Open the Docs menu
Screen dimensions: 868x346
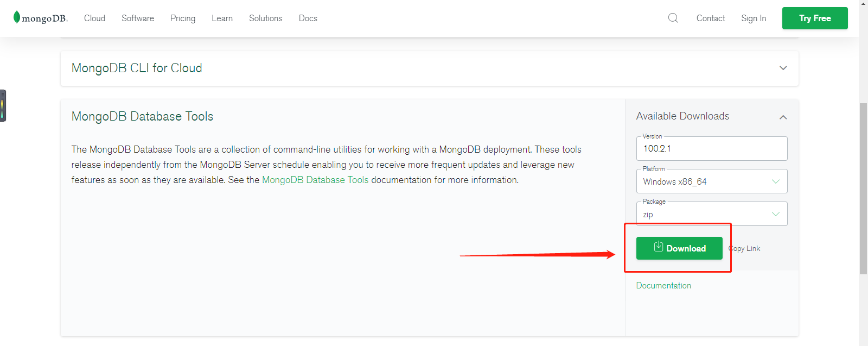[x=308, y=18]
